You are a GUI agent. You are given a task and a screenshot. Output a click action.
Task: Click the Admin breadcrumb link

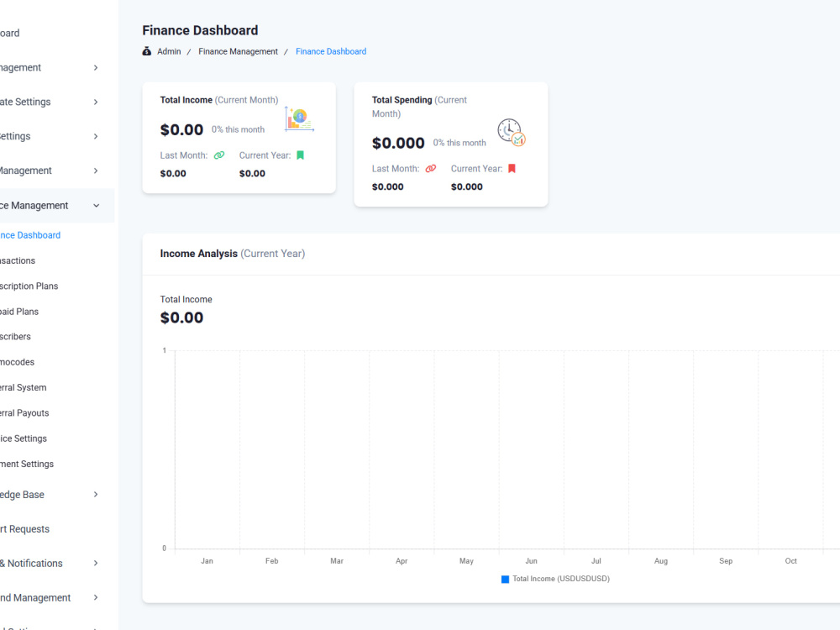pos(169,51)
